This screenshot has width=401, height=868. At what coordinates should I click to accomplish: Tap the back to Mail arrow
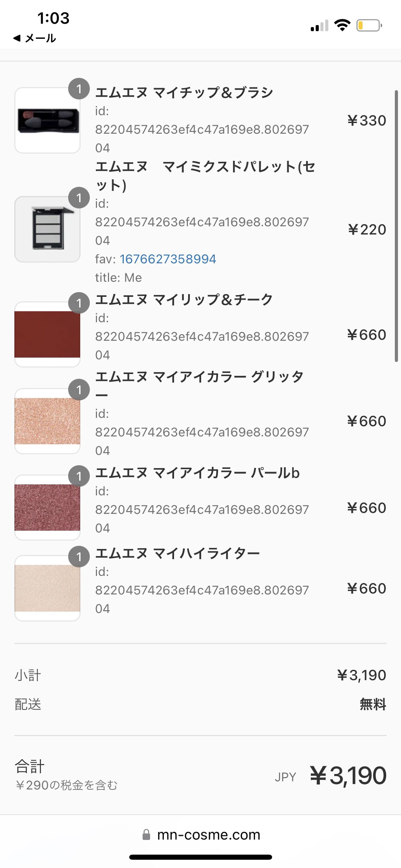pyautogui.click(x=17, y=38)
